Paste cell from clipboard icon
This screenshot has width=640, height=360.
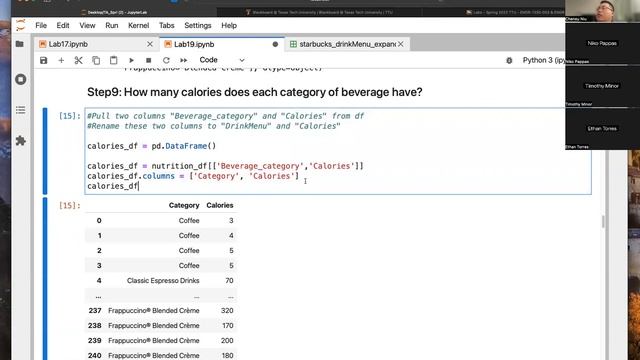(113, 60)
